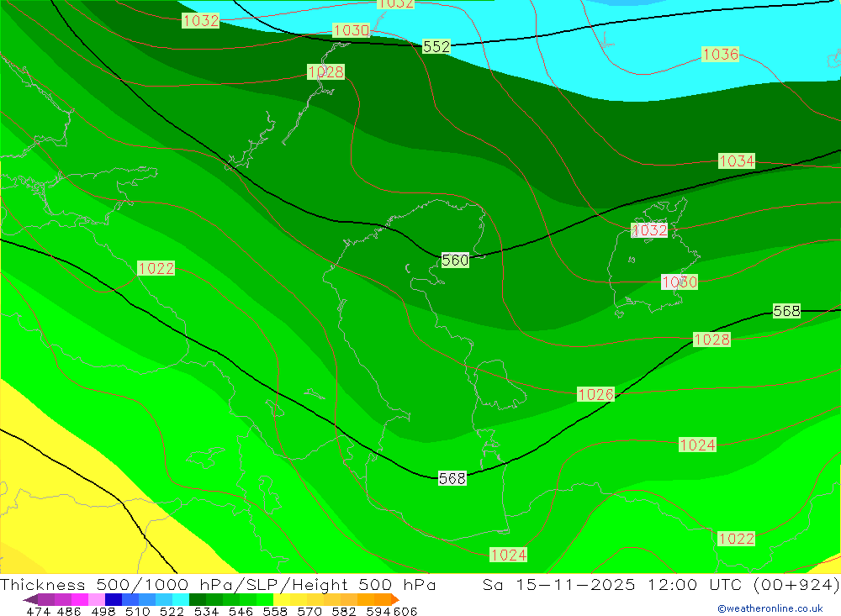
Task: Click the legend value 522
Action: click(172, 611)
